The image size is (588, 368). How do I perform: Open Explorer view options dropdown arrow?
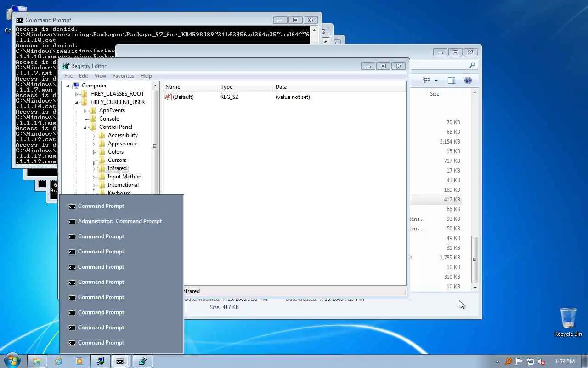(x=436, y=80)
